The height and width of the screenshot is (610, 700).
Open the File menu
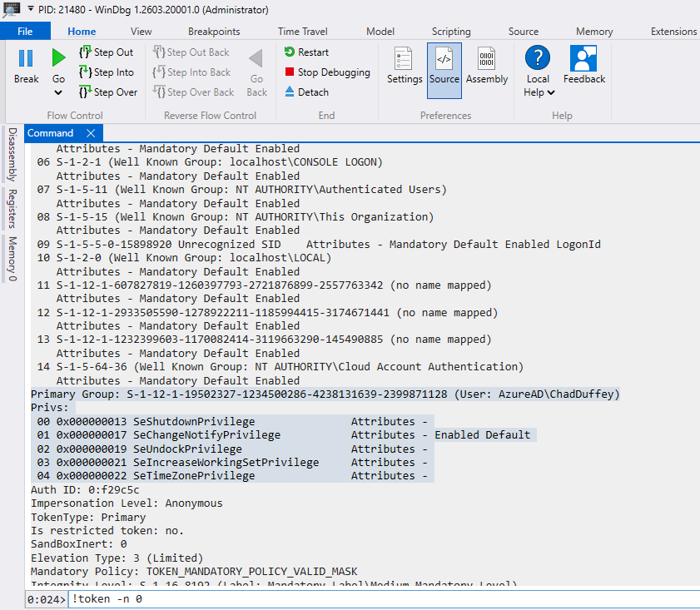coord(25,32)
